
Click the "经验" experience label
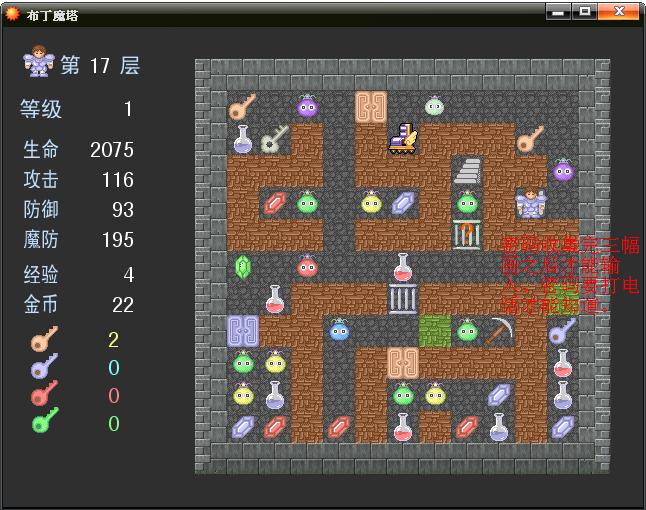tap(41, 274)
